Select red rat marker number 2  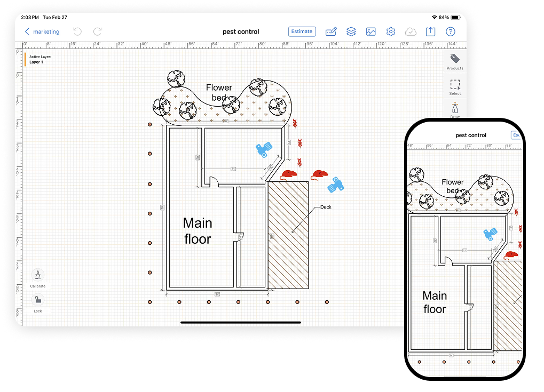320,175
